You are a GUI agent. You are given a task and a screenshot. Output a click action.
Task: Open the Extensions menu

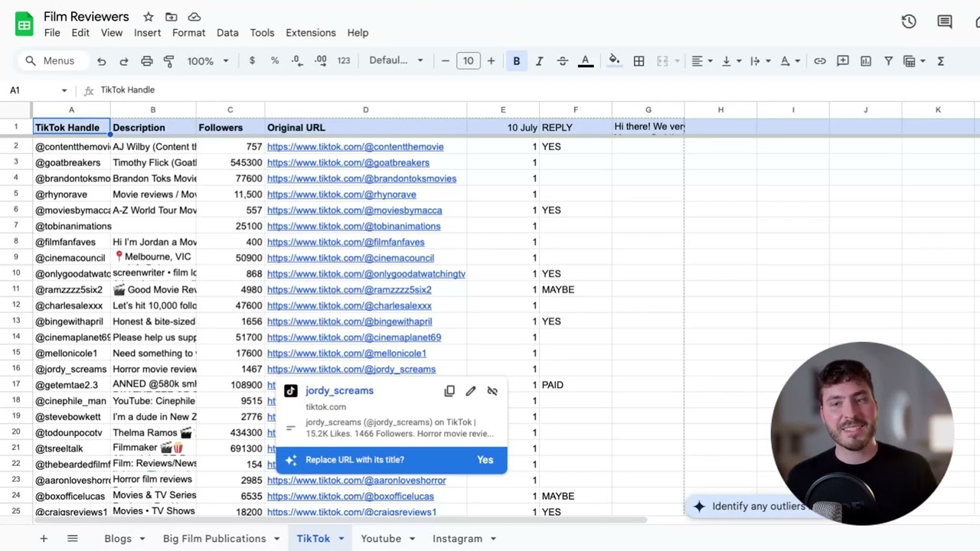coord(311,33)
